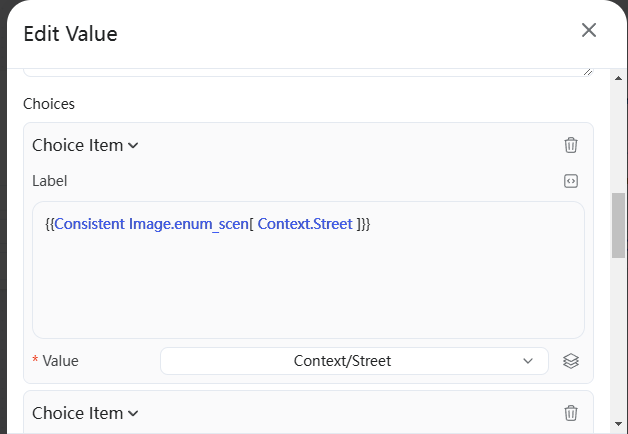
Task: Click the partially visible field above Choices
Action: click(308, 72)
